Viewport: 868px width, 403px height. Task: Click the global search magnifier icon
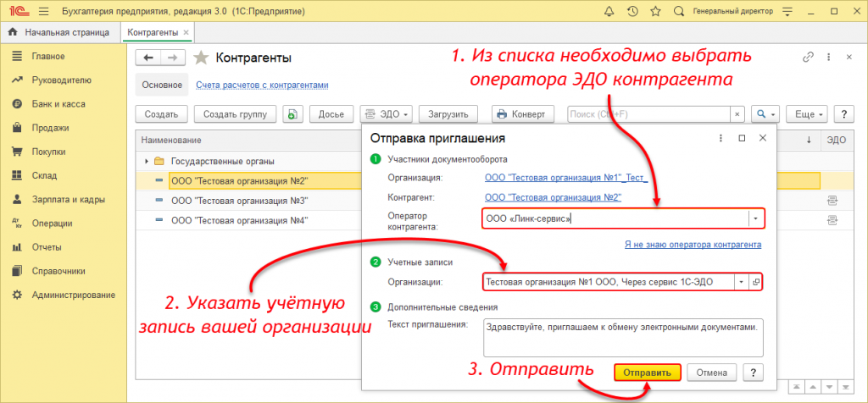[679, 12]
